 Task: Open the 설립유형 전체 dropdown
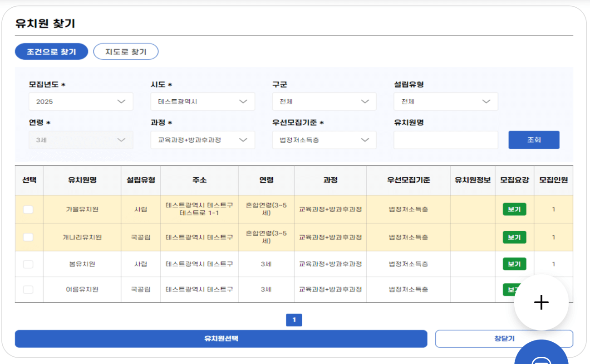[x=446, y=102]
